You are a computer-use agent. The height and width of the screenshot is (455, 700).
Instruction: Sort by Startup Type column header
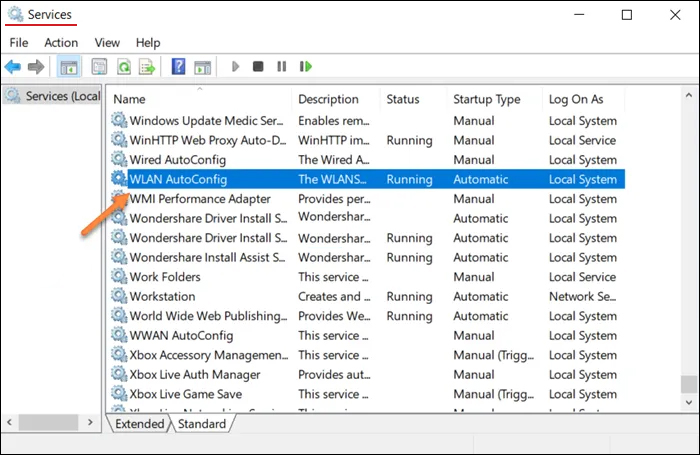(x=494, y=99)
